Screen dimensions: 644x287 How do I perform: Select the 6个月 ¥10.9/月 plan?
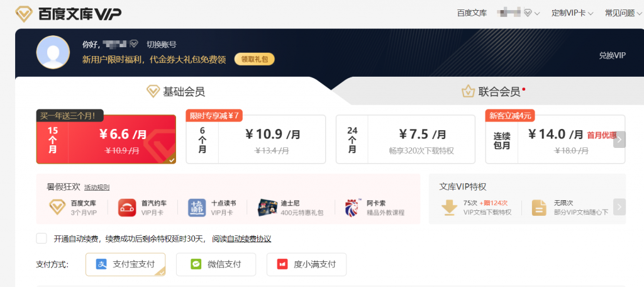click(x=256, y=139)
